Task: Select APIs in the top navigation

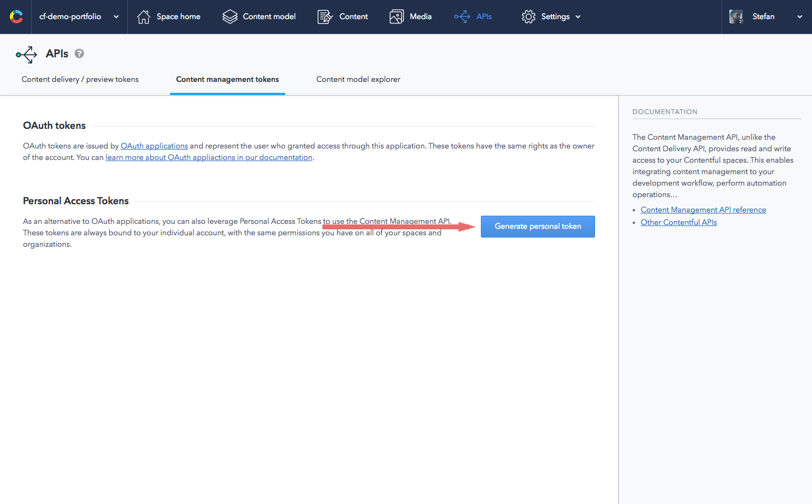Action: coord(484,17)
